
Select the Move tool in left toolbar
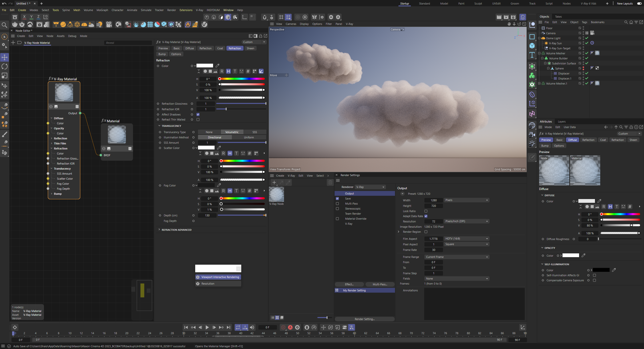(x=5, y=57)
